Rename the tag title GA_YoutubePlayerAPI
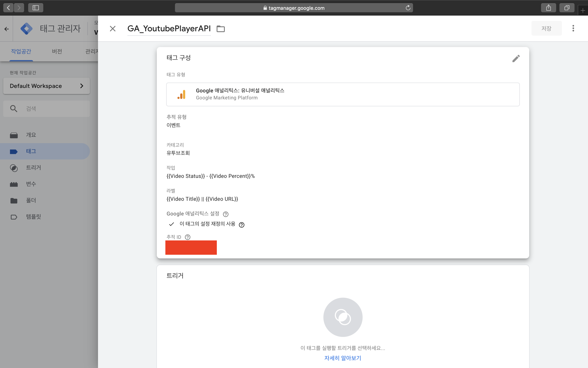This screenshot has height=368, width=588. coord(169,29)
